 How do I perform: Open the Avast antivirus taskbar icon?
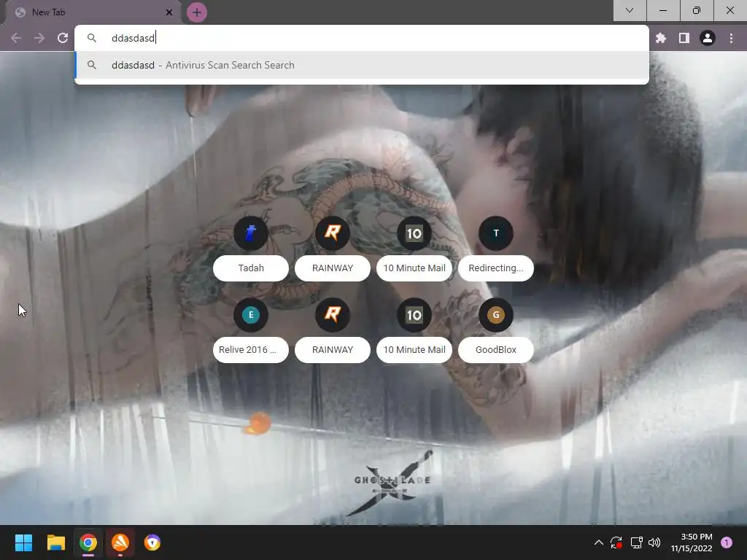pos(120,542)
